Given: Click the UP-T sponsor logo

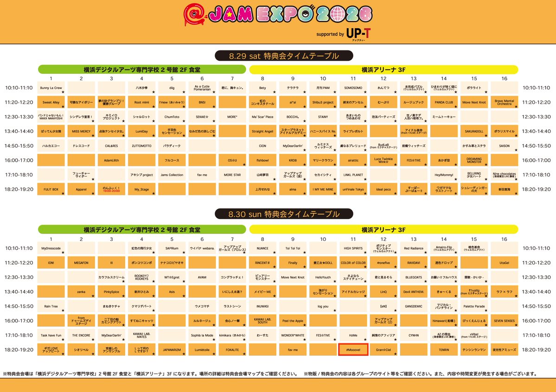Looking at the screenshot, I should (x=358, y=34).
